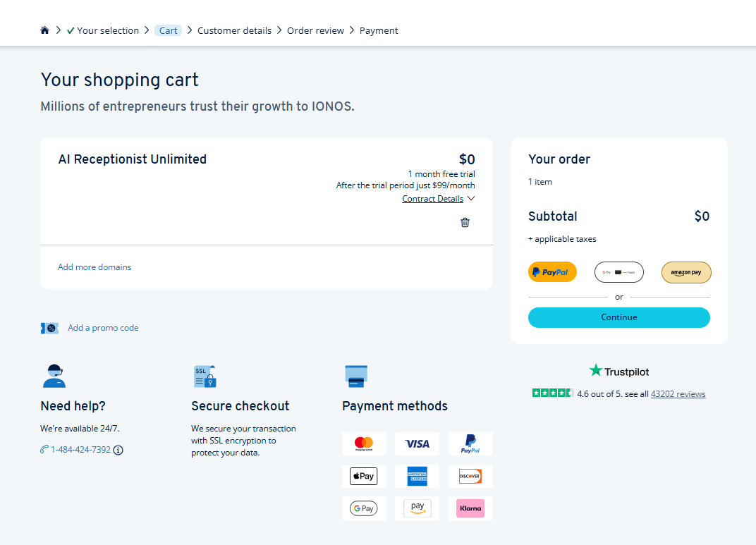Click 'After the trial period just $99/month'

(406, 185)
